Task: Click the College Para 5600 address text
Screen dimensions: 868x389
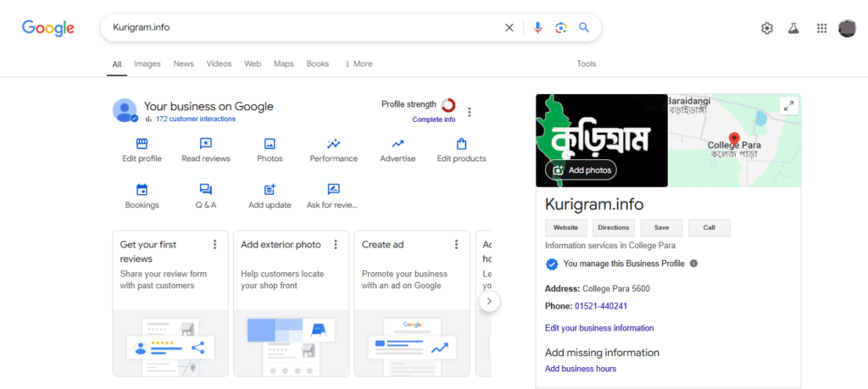Action: point(616,289)
